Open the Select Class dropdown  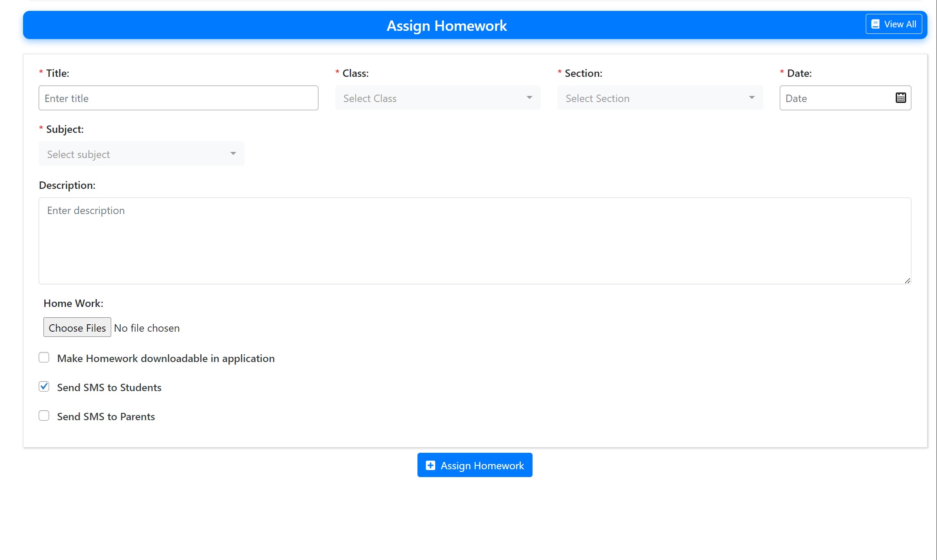point(438,98)
